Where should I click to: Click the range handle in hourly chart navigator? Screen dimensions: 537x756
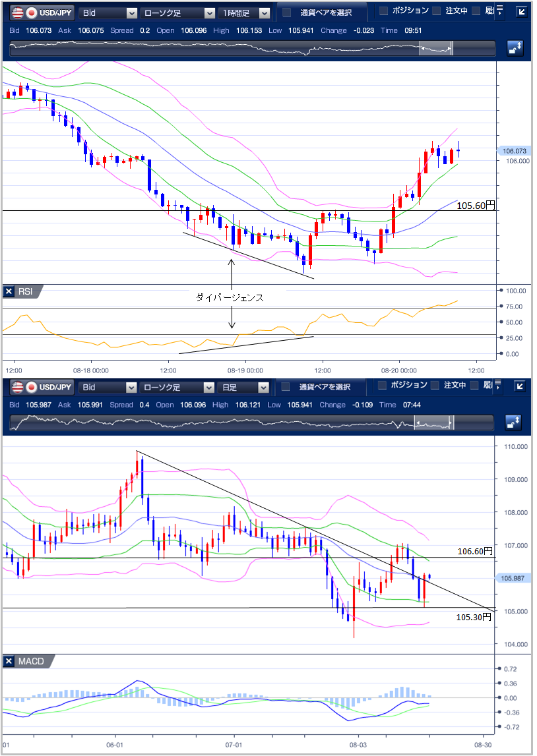435,48
